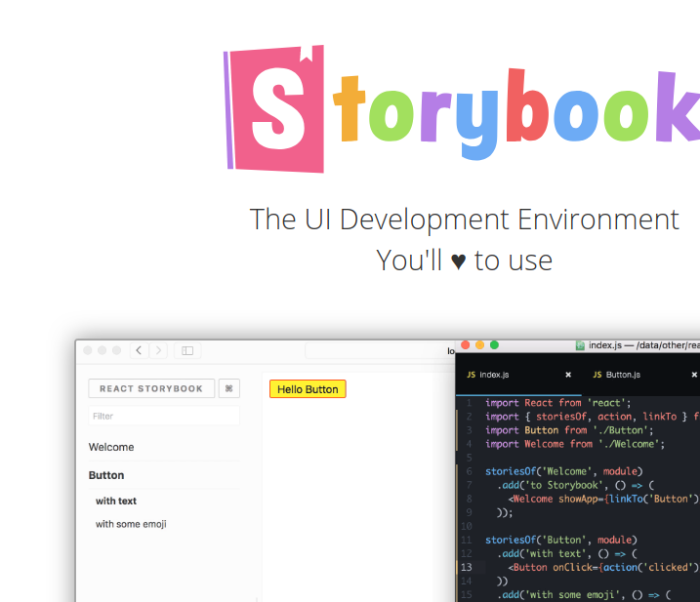Go forward with browser forward arrow
700x602 pixels.
[158, 350]
